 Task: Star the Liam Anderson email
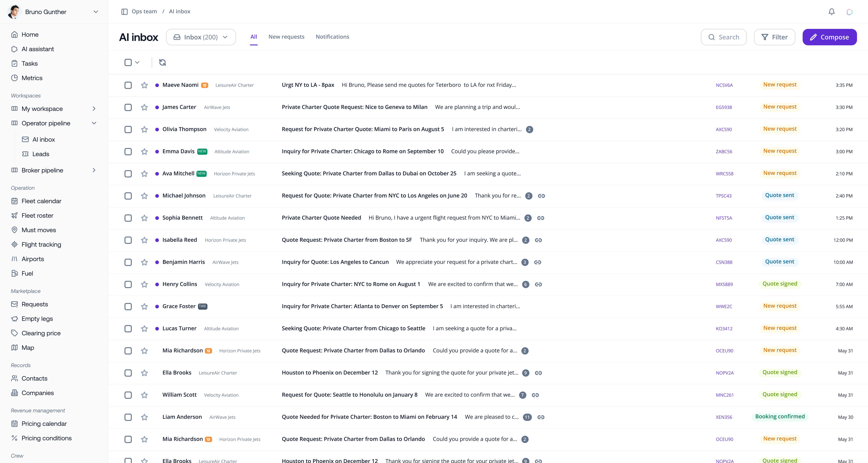[145, 417]
